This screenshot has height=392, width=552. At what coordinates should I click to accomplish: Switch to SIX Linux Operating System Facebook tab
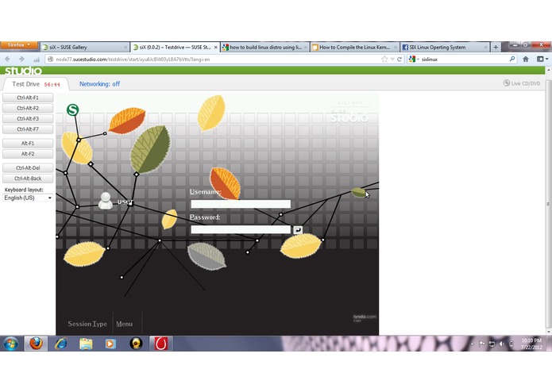tap(445, 47)
